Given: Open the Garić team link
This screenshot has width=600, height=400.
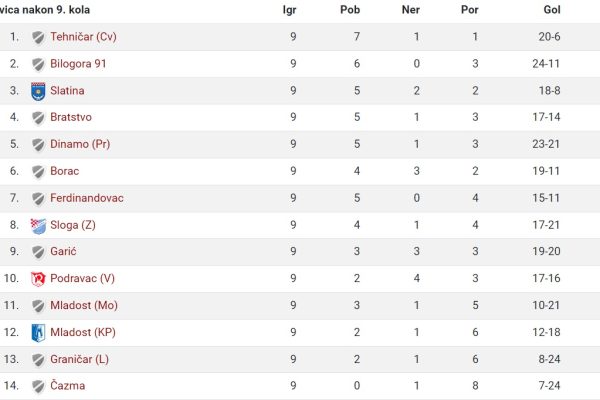Looking at the screenshot, I should coord(63,251).
